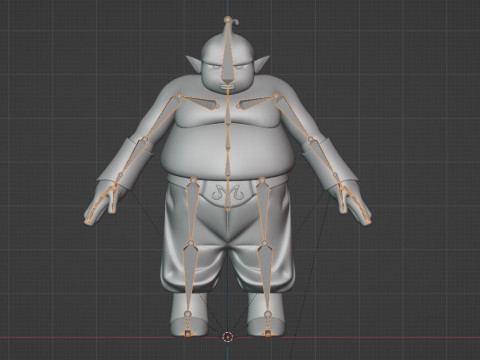This screenshot has width=480, height=360.
Task: Select the foot bone in the screen-right boot
Action: tap(268, 323)
